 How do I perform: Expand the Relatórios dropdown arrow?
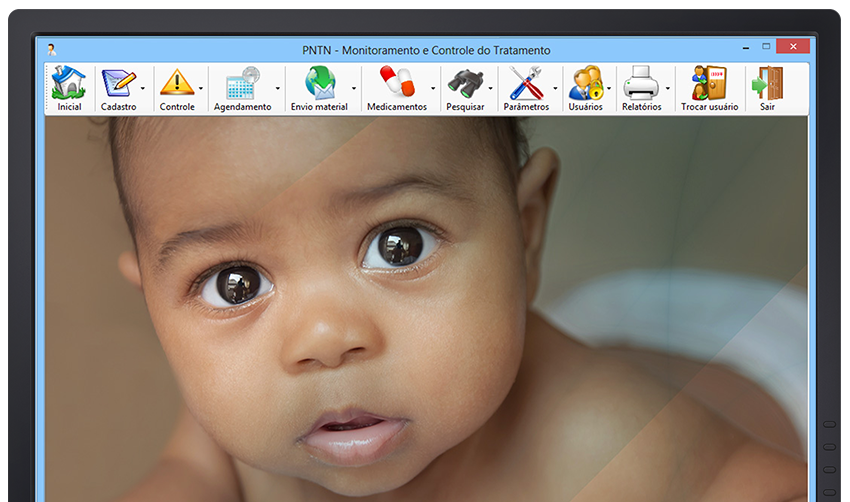[x=667, y=89]
